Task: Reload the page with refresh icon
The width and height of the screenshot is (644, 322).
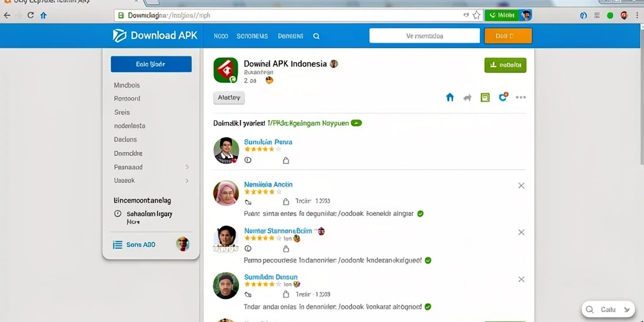Action: [x=30, y=15]
